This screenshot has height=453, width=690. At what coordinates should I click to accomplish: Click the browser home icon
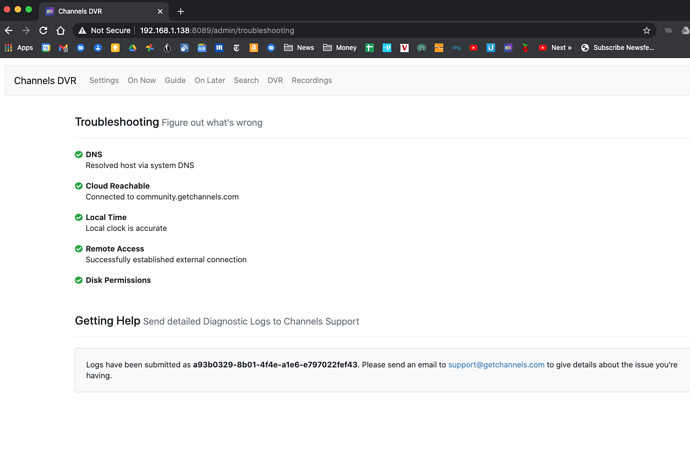pyautogui.click(x=61, y=31)
